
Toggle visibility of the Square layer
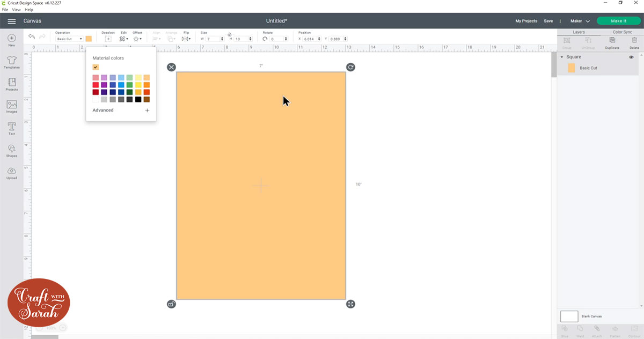[x=631, y=57]
